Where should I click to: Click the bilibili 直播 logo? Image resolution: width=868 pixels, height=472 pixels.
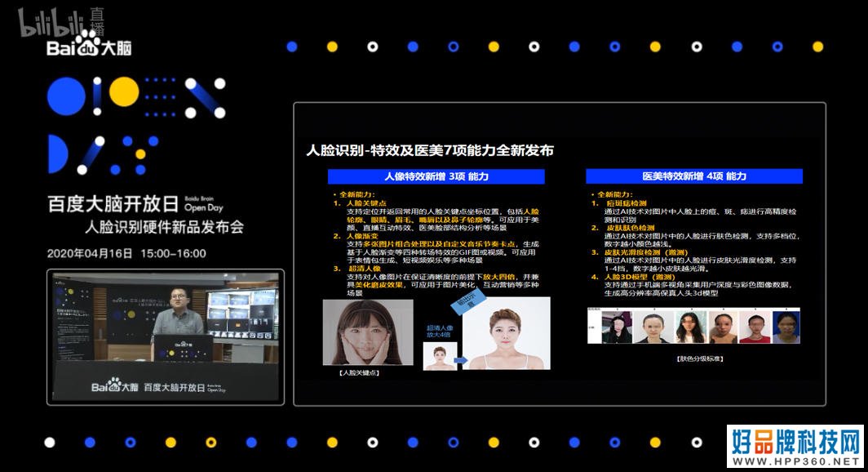click(x=61, y=22)
